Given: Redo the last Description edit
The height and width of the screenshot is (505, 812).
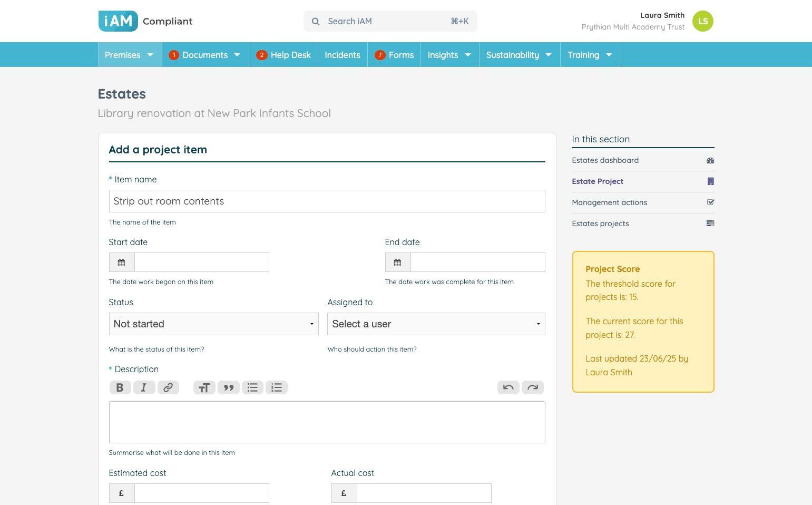Looking at the screenshot, I should [533, 388].
